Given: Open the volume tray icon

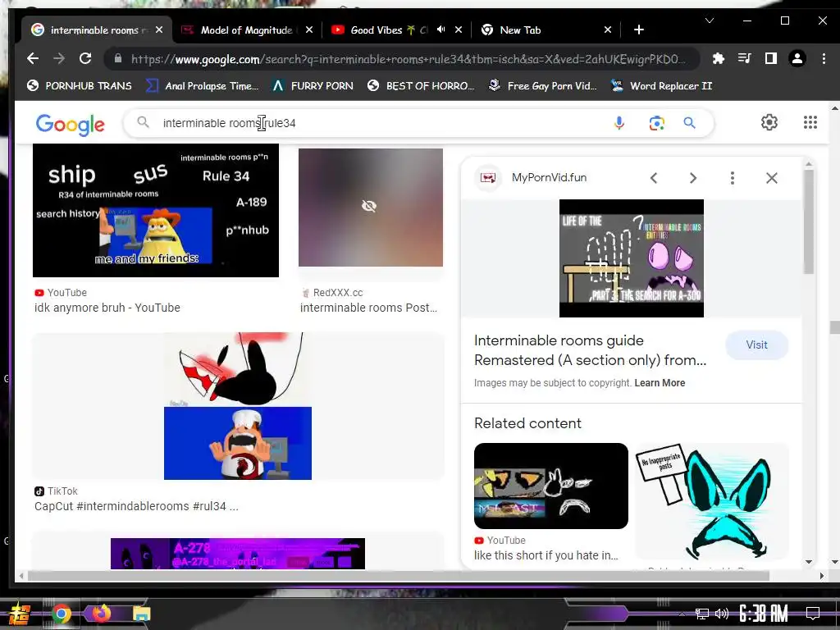Looking at the screenshot, I should pos(722,614).
